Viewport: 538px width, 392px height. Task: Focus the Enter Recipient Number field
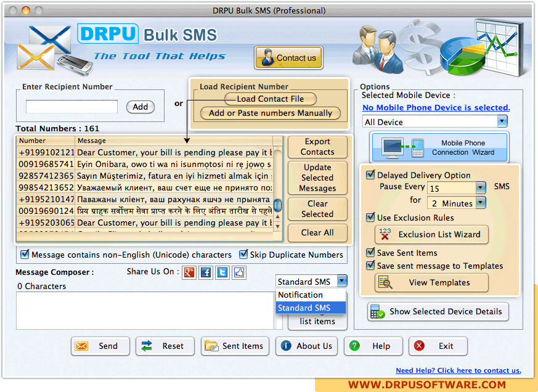click(x=71, y=107)
